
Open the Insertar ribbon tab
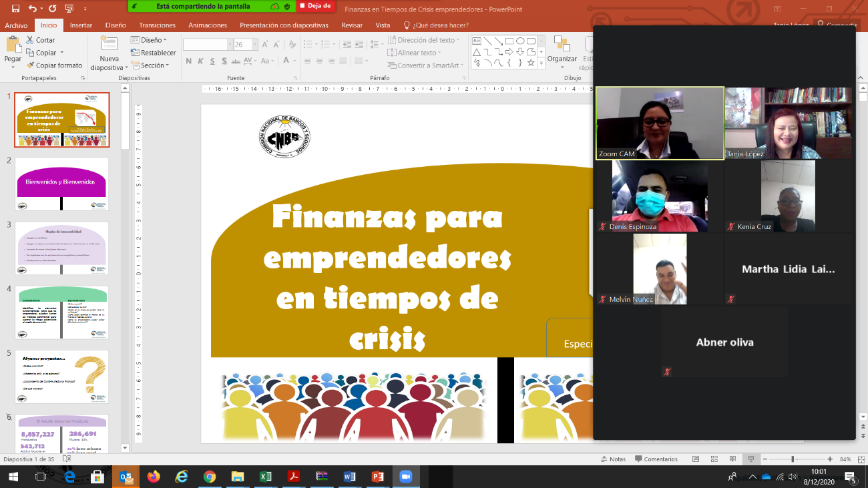[x=81, y=25]
